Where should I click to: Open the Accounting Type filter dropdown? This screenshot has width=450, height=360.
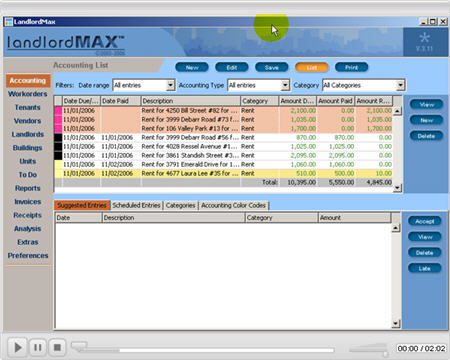285,85
